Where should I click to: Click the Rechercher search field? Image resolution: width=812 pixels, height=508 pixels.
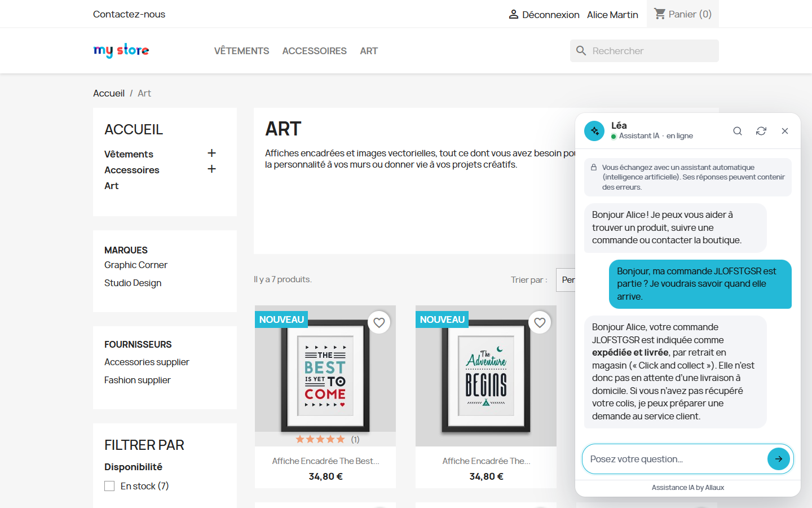pos(645,51)
